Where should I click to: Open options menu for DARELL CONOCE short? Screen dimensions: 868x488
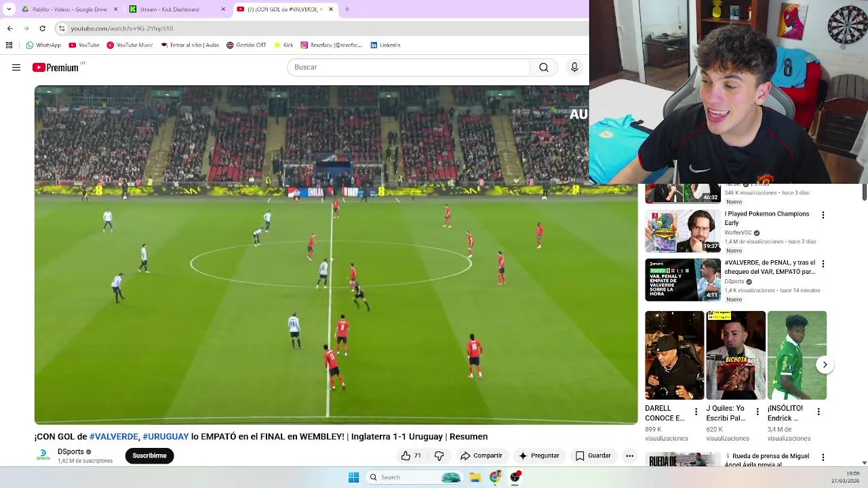696,412
